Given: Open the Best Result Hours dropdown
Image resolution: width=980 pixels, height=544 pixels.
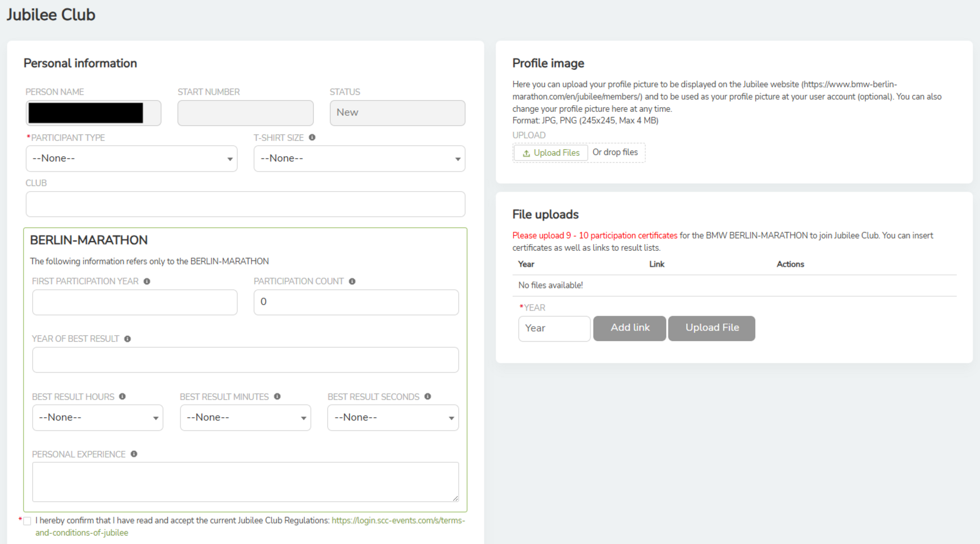Looking at the screenshot, I should tap(97, 418).
